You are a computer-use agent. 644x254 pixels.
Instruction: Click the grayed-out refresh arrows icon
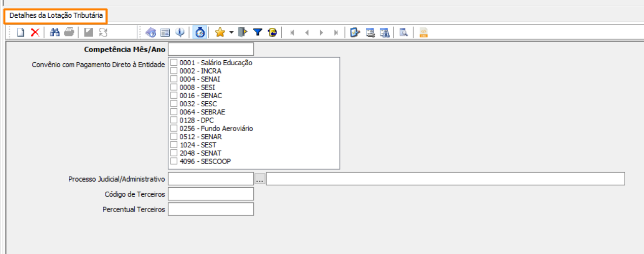[103, 32]
